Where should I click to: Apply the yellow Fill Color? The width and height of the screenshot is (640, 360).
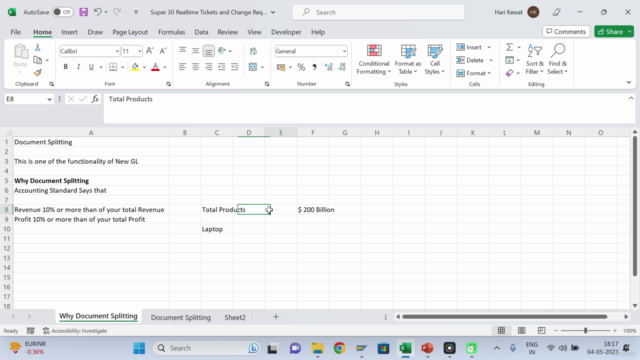tap(135, 67)
